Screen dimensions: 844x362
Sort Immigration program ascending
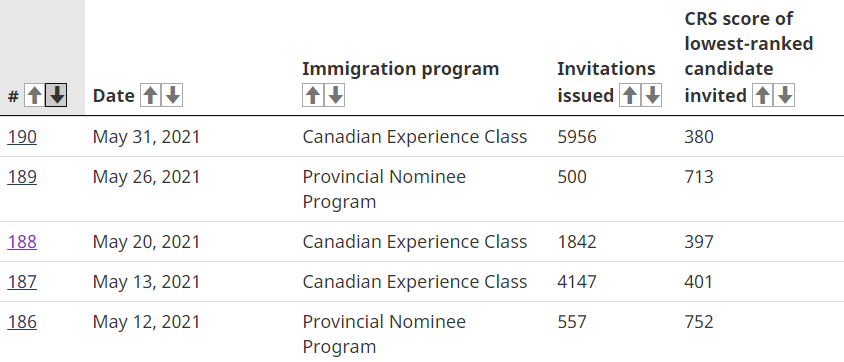coord(313,96)
